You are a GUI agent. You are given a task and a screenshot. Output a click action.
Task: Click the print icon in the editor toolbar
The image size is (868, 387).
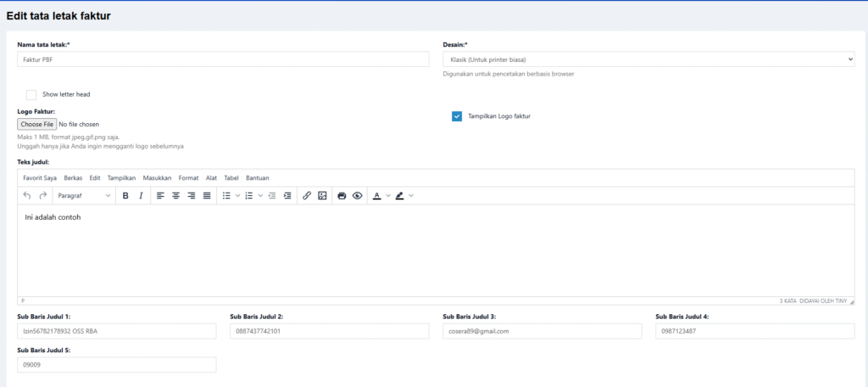click(342, 196)
